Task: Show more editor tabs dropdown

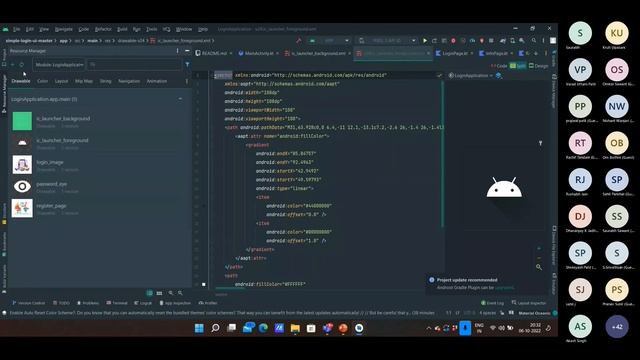Action: [x=536, y=53]
